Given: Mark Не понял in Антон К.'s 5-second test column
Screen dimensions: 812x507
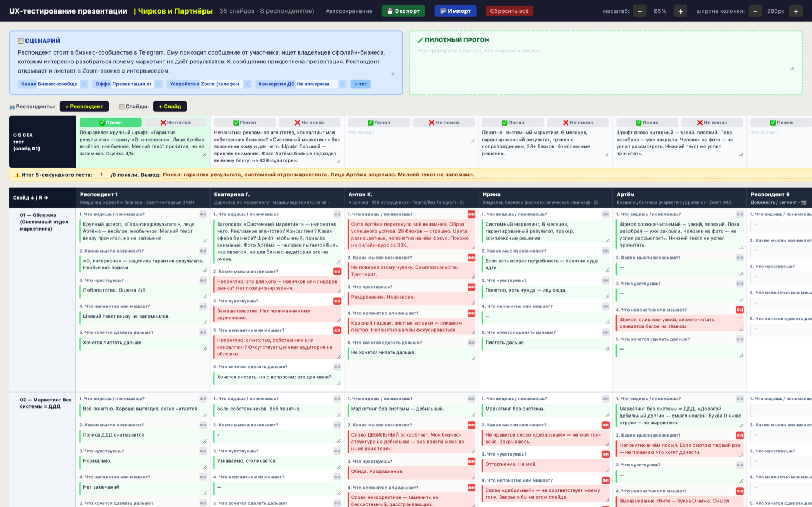Looking at the screenshot, I should 444,123.
